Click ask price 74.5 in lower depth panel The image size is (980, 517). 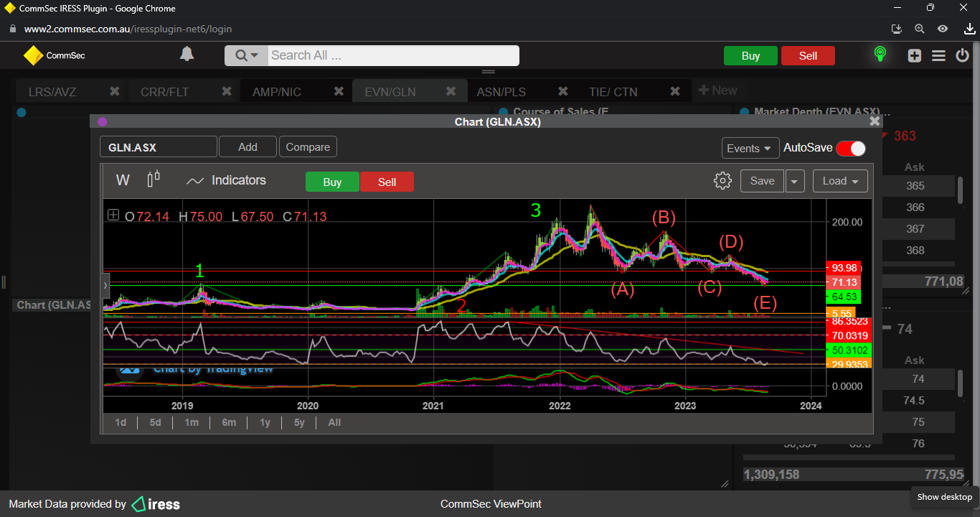tap(913, 401)
